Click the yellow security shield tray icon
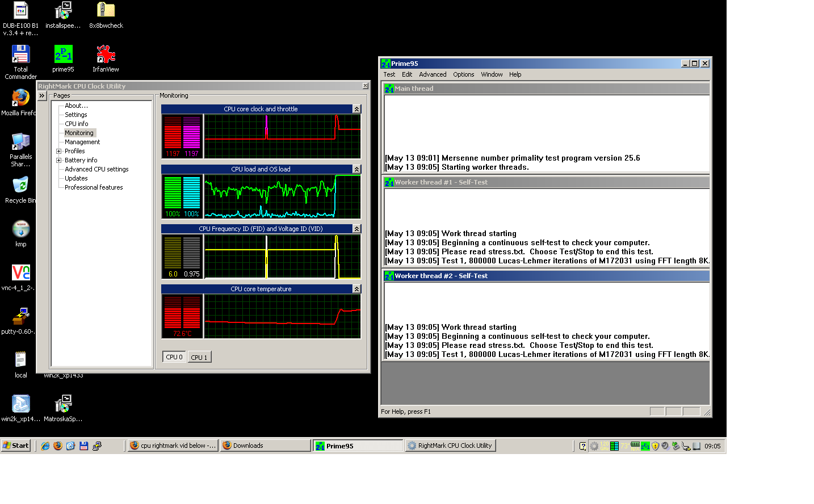The height and width of the screenshot is (504, 814). (x=656, y=446)
